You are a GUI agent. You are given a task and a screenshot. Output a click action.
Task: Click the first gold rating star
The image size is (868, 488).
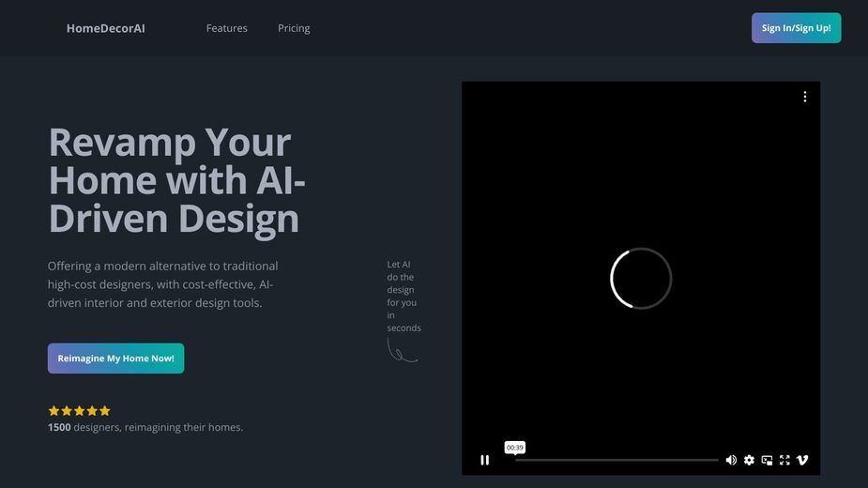coord(53,411)
